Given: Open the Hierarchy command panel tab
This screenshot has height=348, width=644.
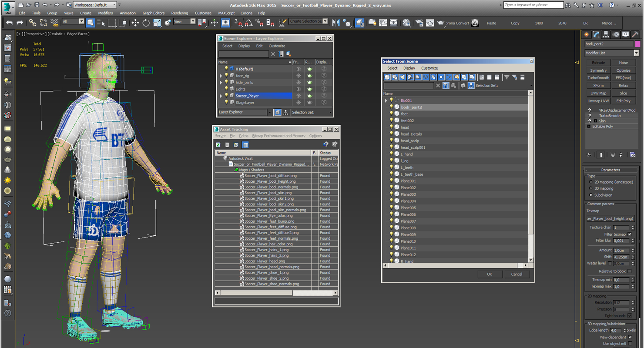Looking at the screenshot, I should [x=606, y=34].
